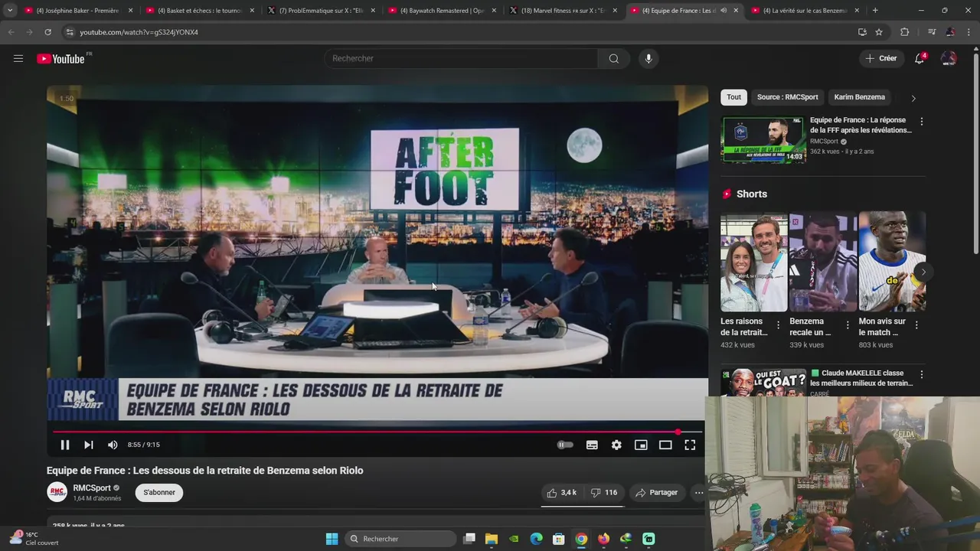Dislike the video (116)
The height and width of the screenshot is (551, 980).
click(604, 493)
